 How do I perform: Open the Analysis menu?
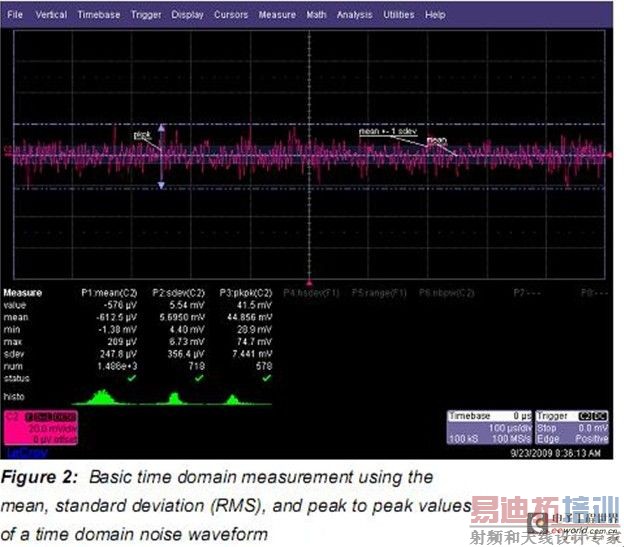pos(354,15)
